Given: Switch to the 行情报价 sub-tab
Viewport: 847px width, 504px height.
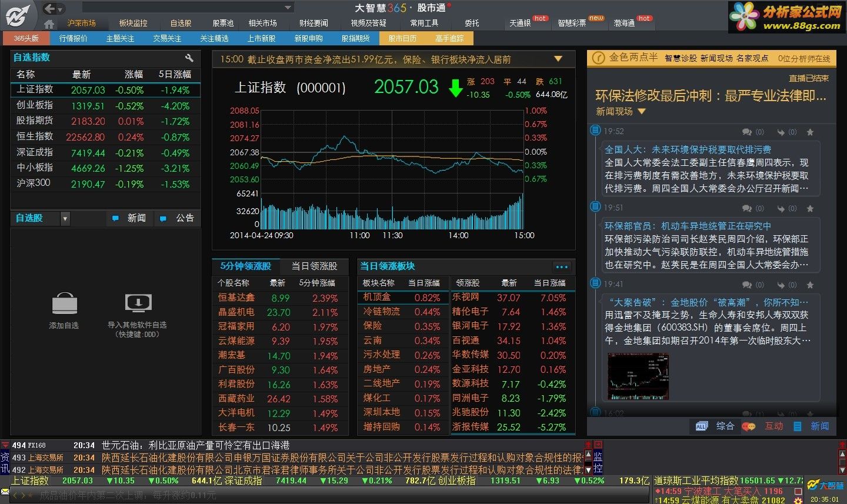Looking at the screenshot, I should [73, 38].
